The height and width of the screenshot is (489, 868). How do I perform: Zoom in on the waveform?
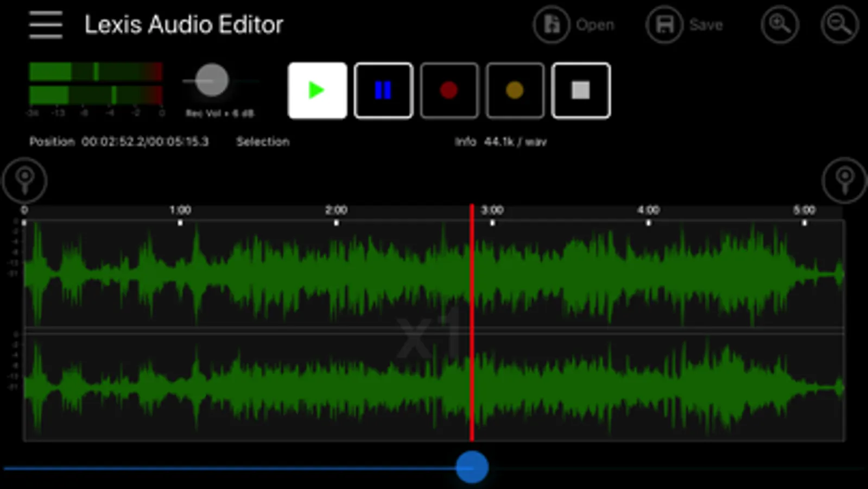780,24
